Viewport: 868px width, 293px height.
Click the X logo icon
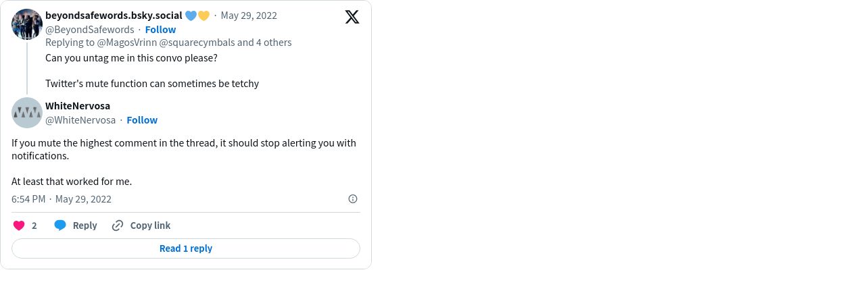click(x=352, y=17)
